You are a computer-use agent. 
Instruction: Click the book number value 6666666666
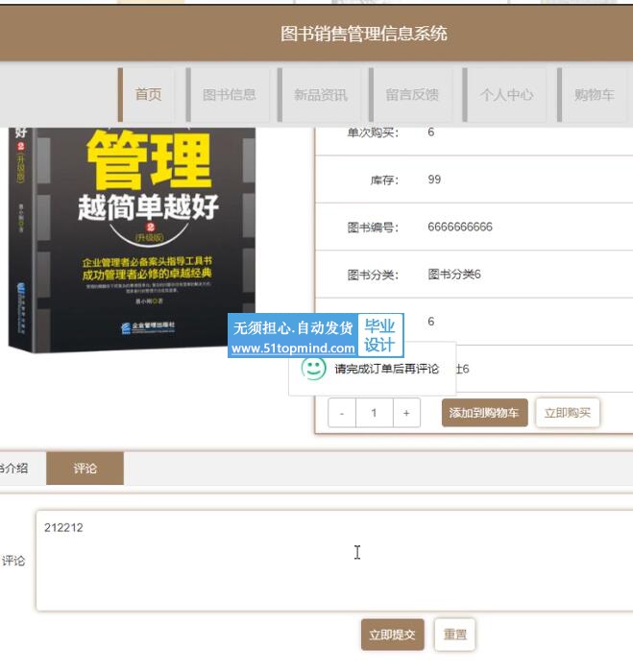[460, 227]
